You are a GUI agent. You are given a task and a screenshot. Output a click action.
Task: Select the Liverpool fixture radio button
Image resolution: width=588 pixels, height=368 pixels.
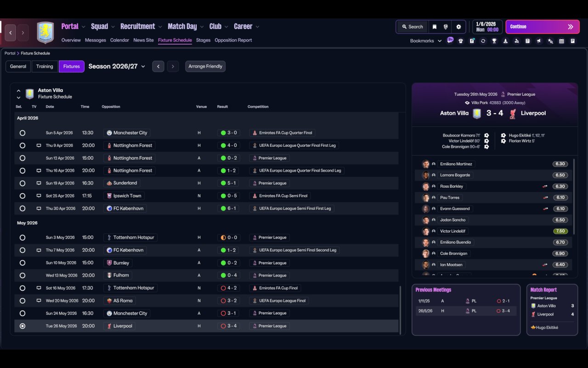coord(23,326)
